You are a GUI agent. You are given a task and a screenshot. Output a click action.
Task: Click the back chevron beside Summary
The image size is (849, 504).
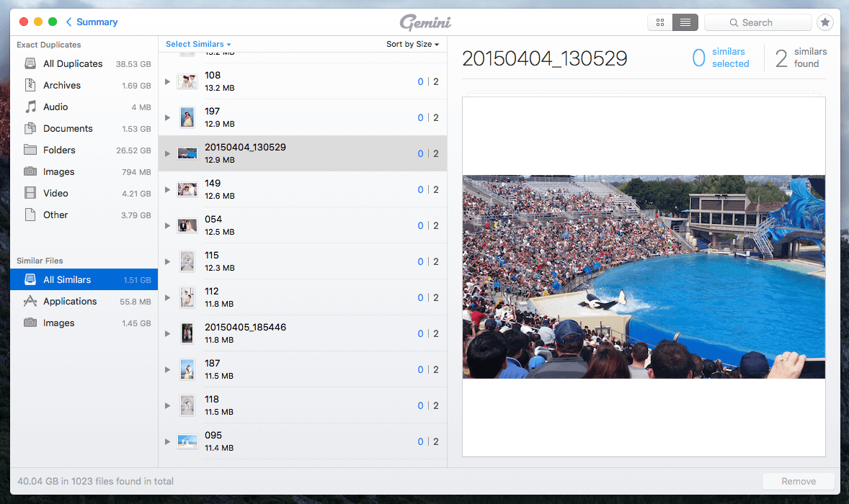68,22
